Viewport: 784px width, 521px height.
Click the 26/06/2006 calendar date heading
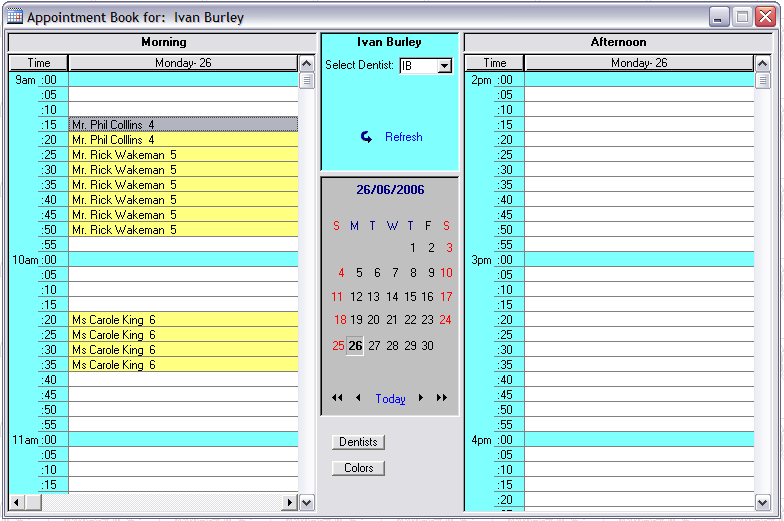coord(390,190)
